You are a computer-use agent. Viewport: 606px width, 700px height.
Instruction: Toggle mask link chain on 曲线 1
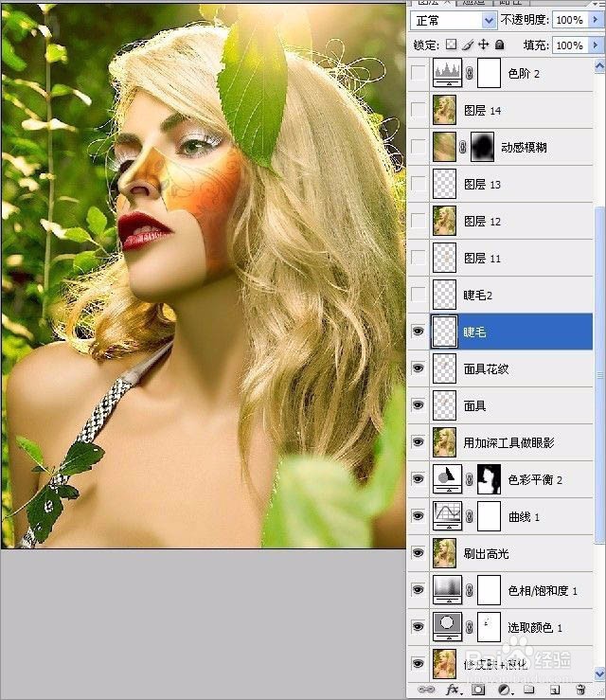pos(469,516)
